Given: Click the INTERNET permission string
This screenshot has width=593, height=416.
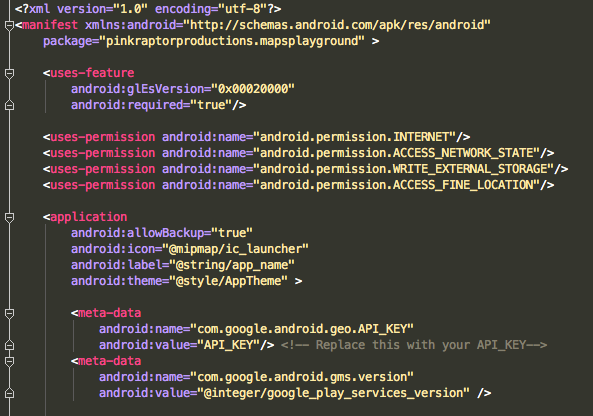Looking at the screenshot, I should (x=354, y=137).
